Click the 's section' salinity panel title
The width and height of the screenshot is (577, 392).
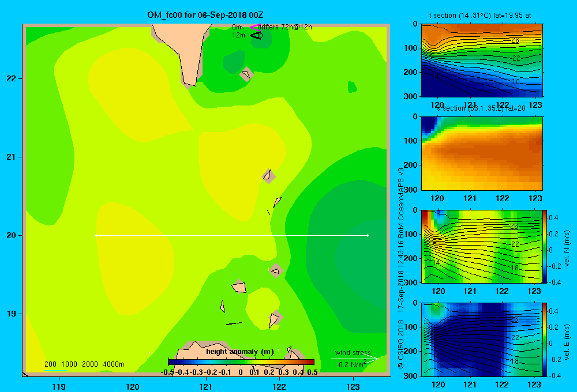click(481, 108)
